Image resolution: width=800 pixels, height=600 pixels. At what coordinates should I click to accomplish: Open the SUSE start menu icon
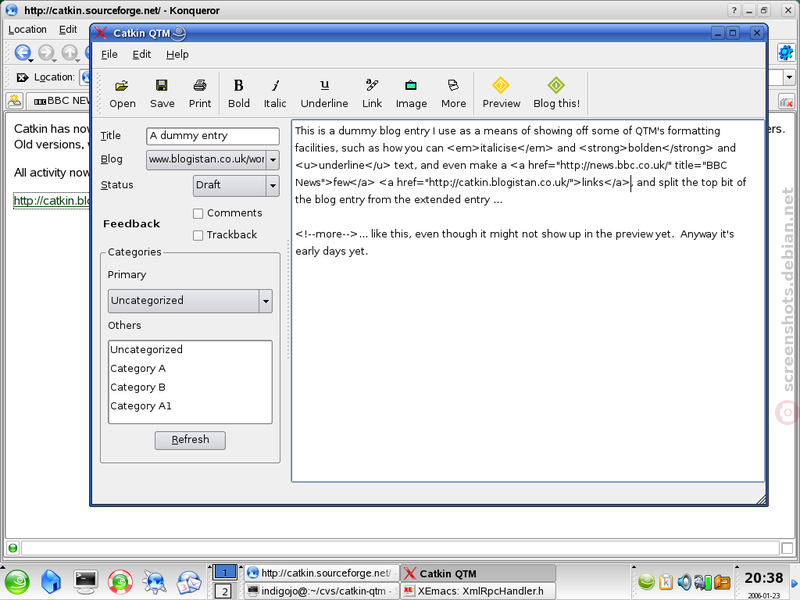(x=17, y=582)
